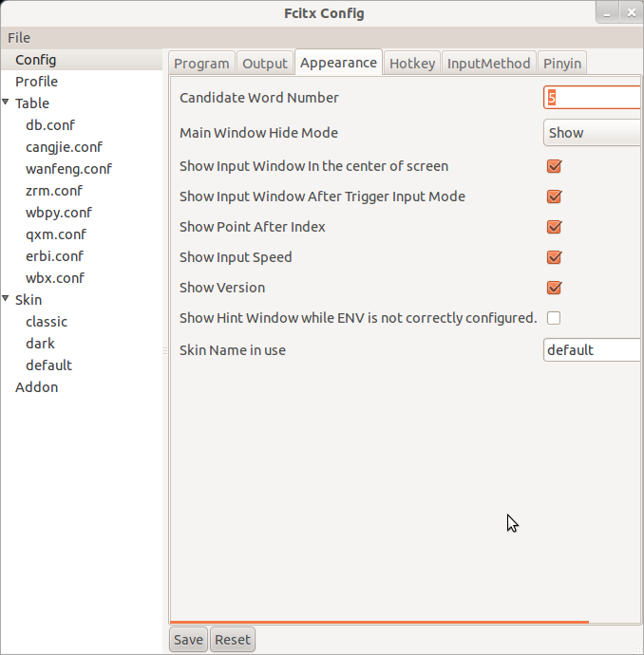Collapse the Table tree node
Screen dimensions: 644x655
(6, 102)
